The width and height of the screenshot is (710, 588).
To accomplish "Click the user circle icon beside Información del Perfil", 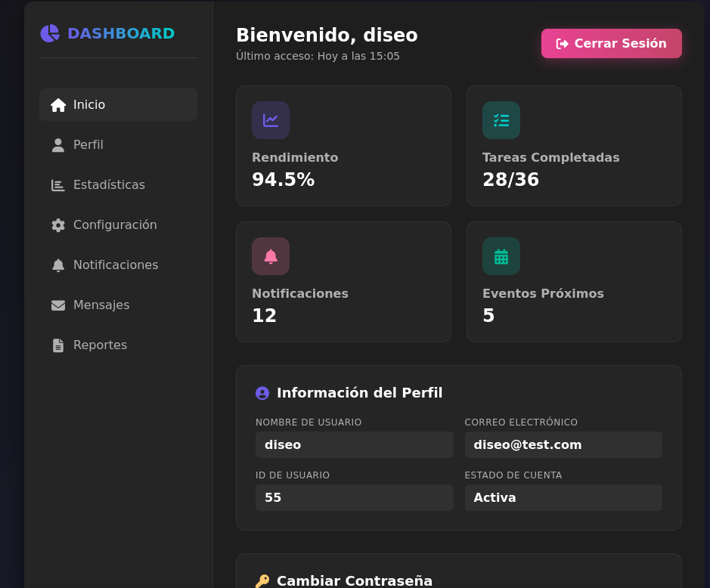I will 262,393.
